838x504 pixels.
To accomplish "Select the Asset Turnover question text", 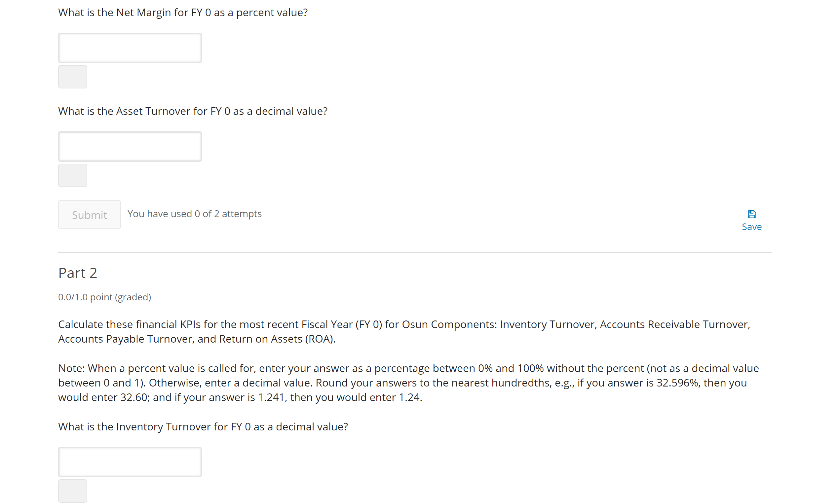I will 193,111.
